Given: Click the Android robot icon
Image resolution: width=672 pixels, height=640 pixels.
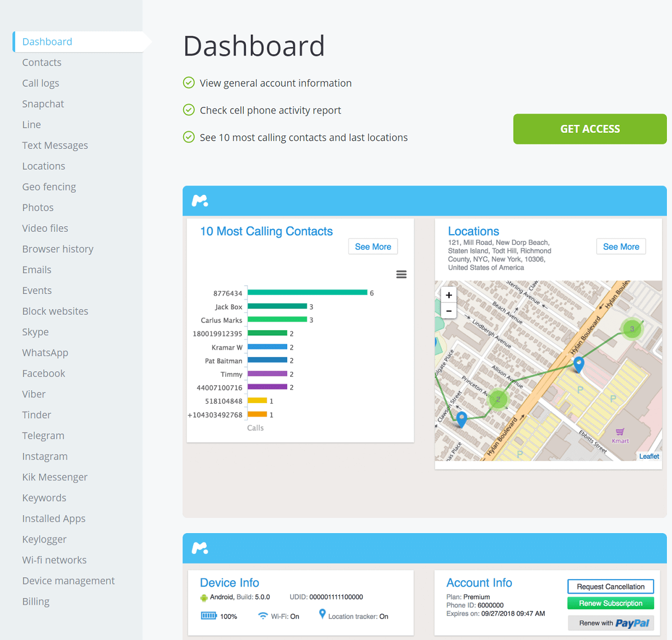Looking at the screenshot, I should coord(204,597).
